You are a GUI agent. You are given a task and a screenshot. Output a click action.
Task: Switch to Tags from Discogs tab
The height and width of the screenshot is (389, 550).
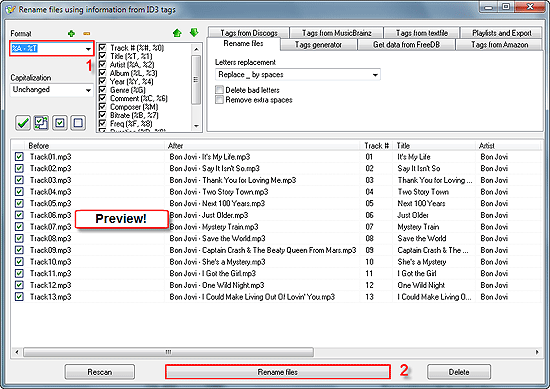pos(249,33)
